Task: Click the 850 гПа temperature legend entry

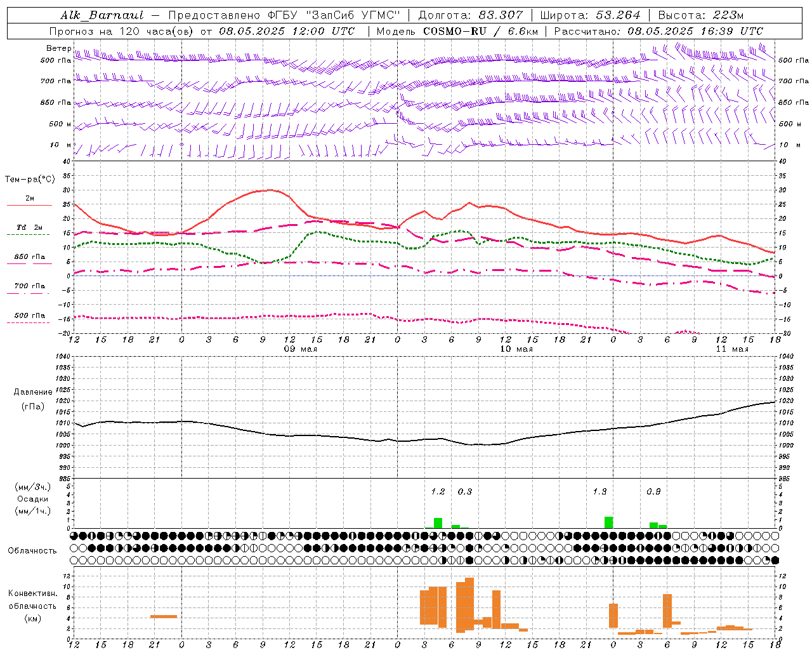Action: (30, 257)
